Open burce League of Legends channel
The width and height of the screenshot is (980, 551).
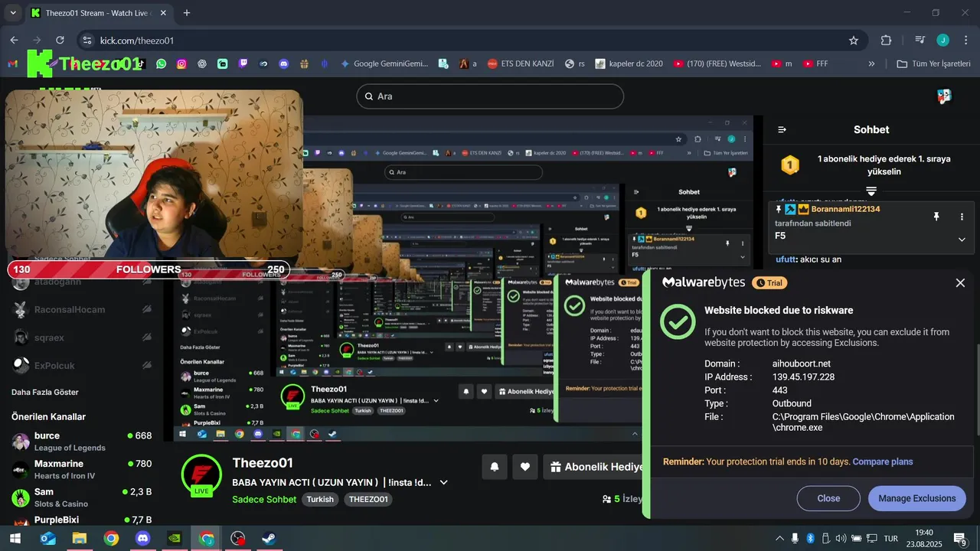[81, 442]
